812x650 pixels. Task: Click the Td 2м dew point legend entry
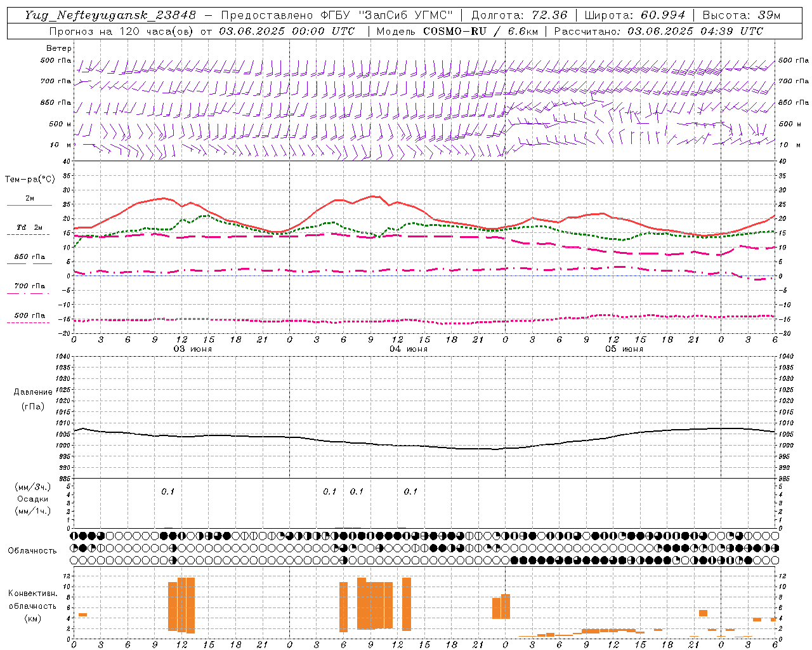point(30,227)
